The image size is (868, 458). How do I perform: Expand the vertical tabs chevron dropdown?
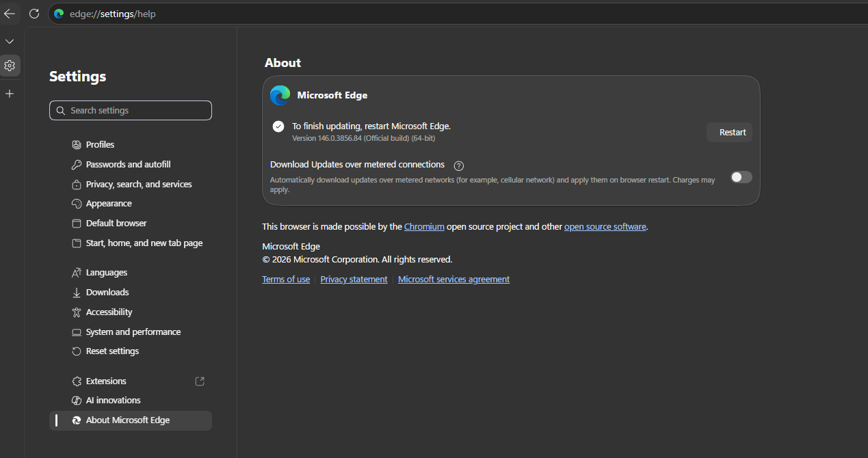[x=10, y=42]
